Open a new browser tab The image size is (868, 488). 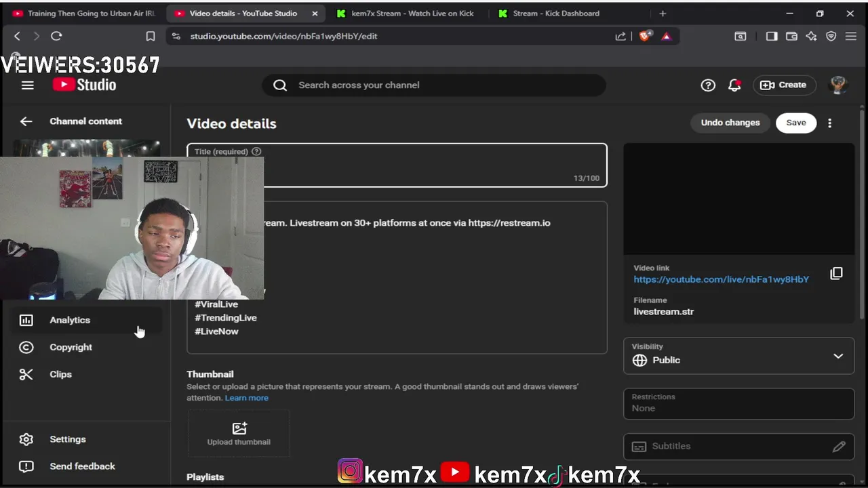point(663,14)
